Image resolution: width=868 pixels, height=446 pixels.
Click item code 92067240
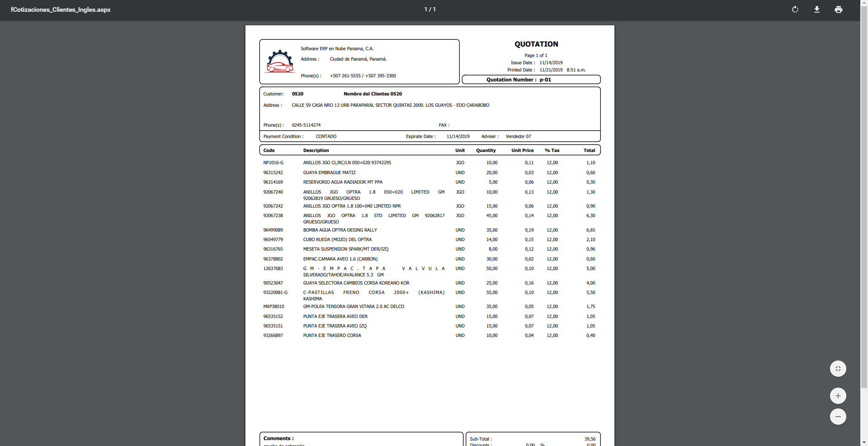tap(273, 192)
